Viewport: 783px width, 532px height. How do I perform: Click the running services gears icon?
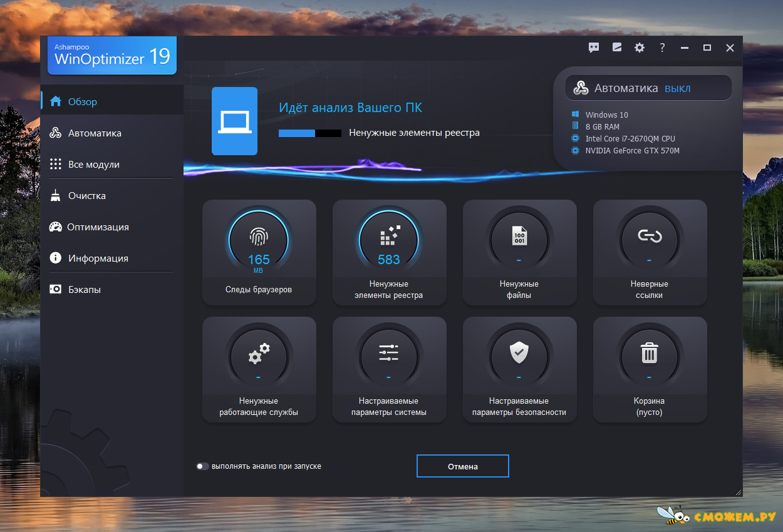pos(259,354)
